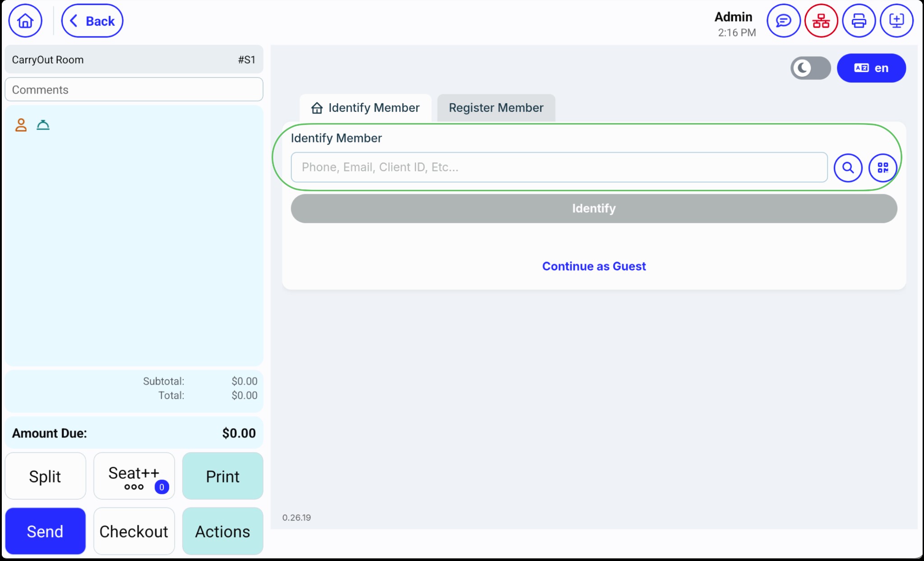The height and width of the screenshot is (561, 924).
Task: Click the Back button
Action: tap(92, 21)
